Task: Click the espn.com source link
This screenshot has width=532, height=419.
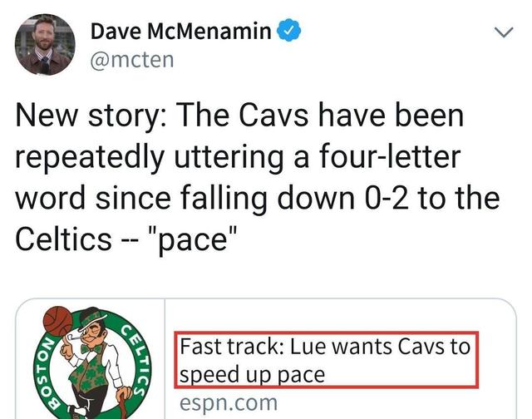Action: [x=229, y=403]
